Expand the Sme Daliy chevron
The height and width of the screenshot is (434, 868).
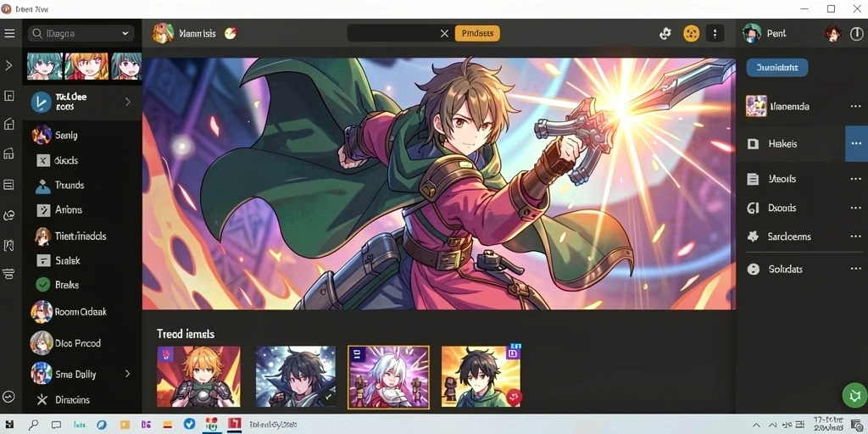click(x=127, y=374)
